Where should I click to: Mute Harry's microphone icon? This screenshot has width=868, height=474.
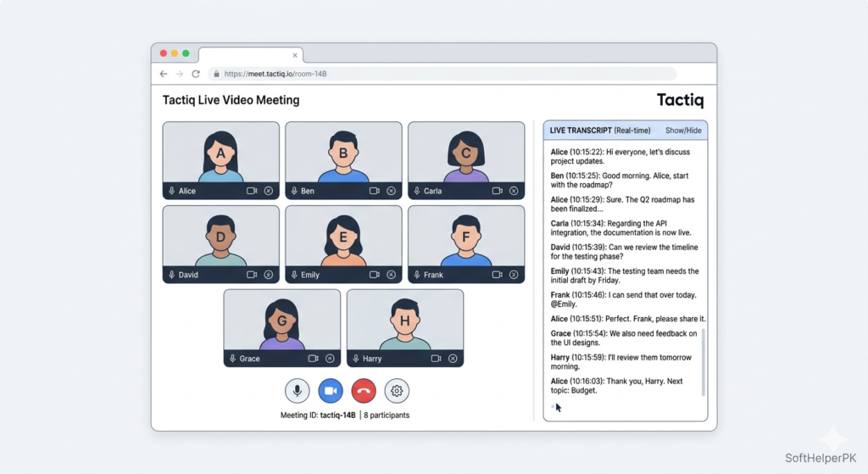(x=356, y=359)
